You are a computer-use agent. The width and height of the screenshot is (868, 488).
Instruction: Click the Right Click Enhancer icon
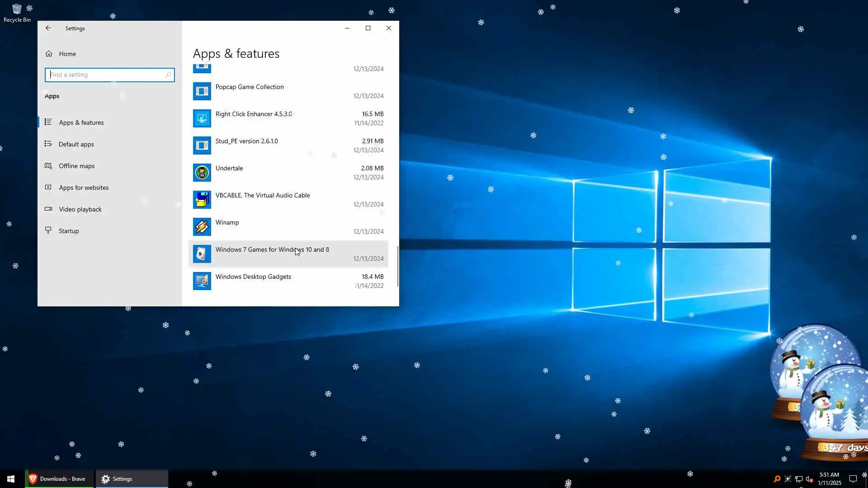(x=202, y=118)
